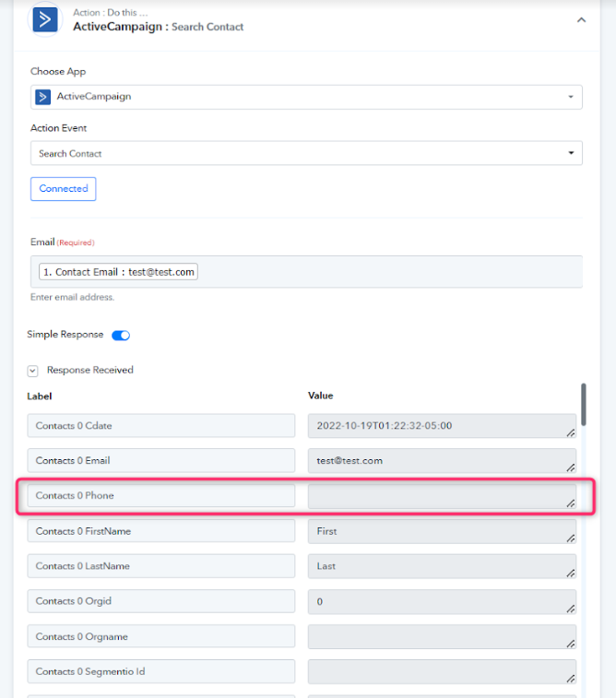Click the Contacts 0 FirstName label field
The height and width of the screenshot is (698, 616).
[x=161, y=530]
